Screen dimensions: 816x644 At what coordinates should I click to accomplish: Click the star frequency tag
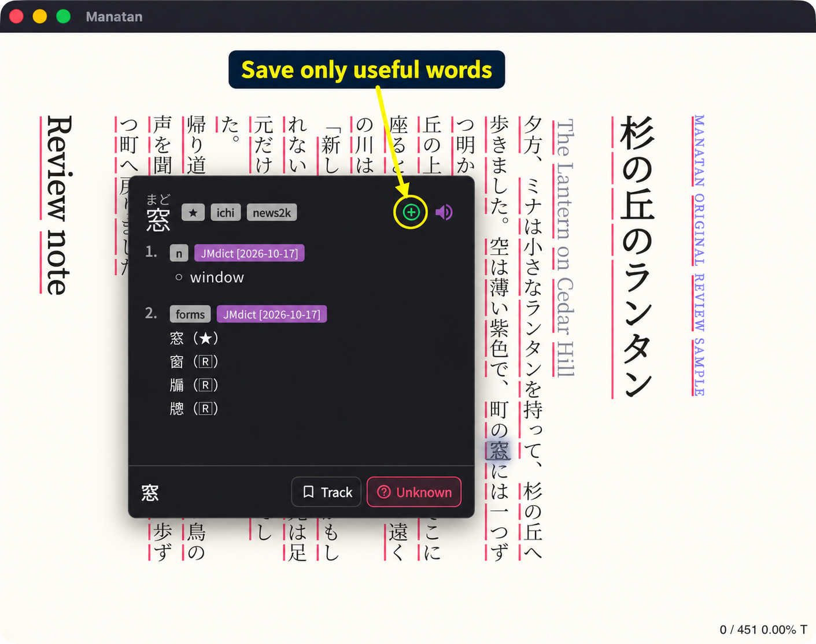point(193,213)
